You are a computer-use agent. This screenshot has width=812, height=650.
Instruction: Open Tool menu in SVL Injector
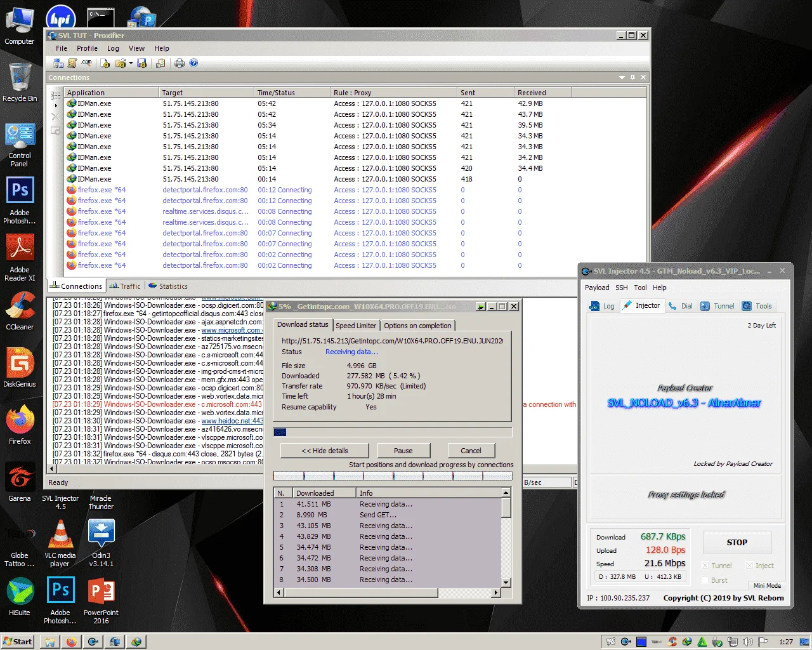641,288
